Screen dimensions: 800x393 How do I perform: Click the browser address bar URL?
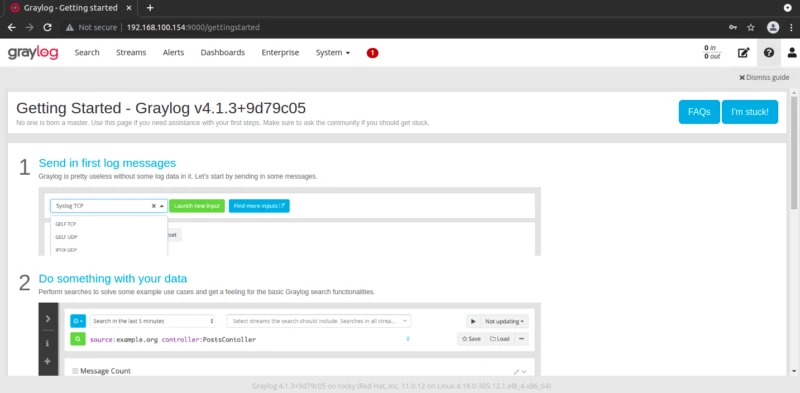click(193, 28)
